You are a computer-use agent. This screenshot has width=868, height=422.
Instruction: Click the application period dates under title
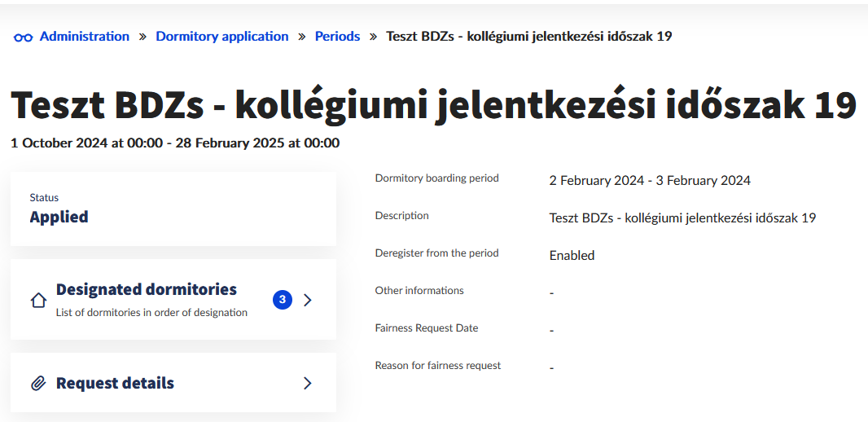pyautogui.click(x=175, y=143)
